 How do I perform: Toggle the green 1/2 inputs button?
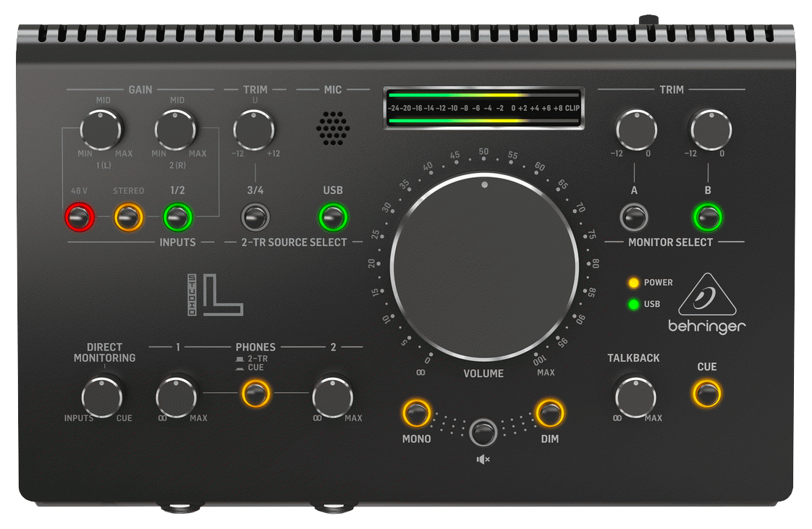coord(177,216)
